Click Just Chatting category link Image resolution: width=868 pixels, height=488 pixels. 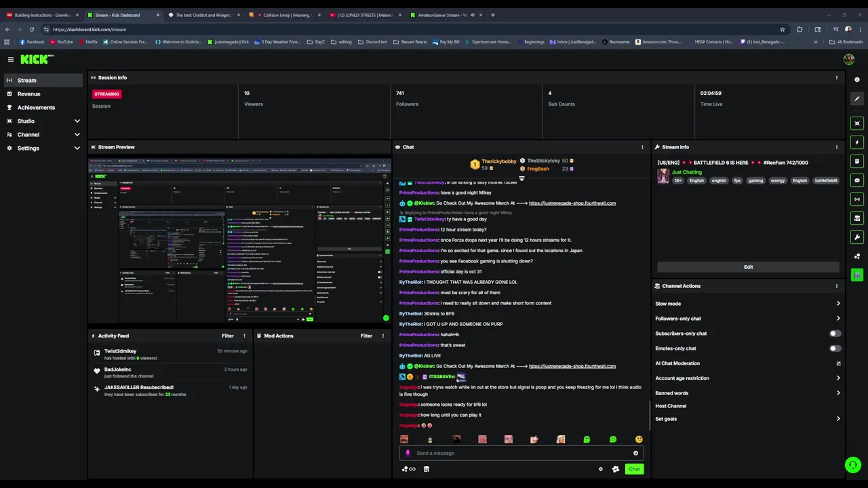pyautogui.click(x=687, y=172)
